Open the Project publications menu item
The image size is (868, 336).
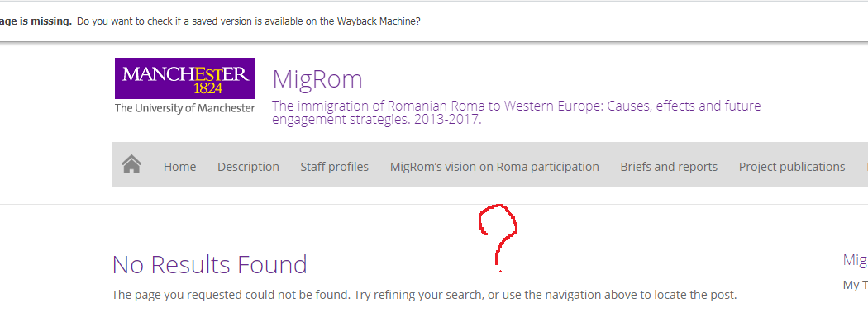click(791, 167)
